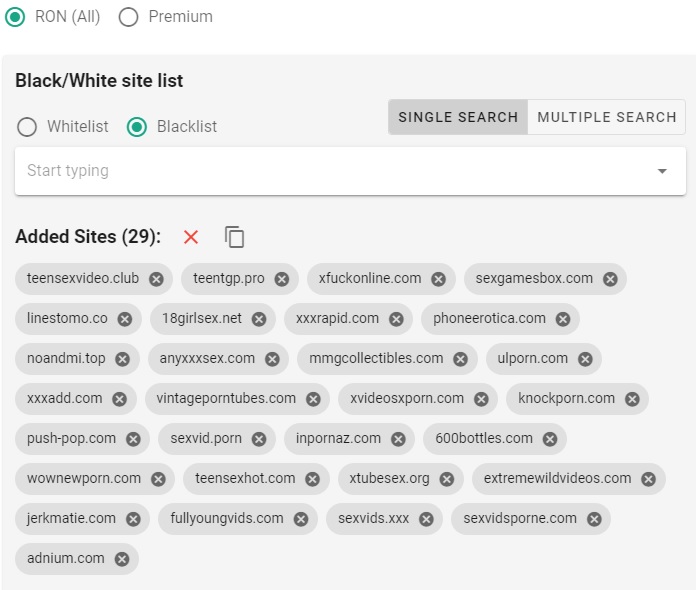Remove sexgamesbox.com from the blacklist
Image resolution: width=696 pixels, height=590 pixels.
click(x=610, y=279)
